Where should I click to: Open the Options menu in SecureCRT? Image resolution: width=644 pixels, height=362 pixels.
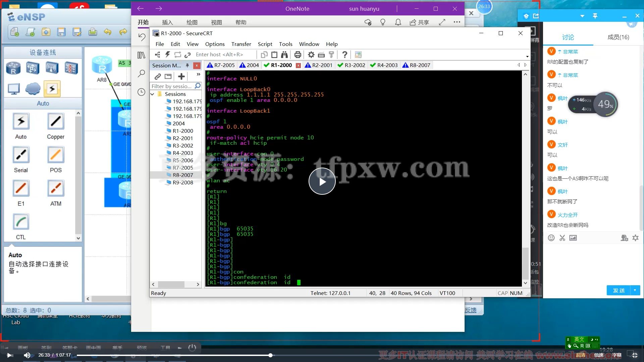coord(215,44)
